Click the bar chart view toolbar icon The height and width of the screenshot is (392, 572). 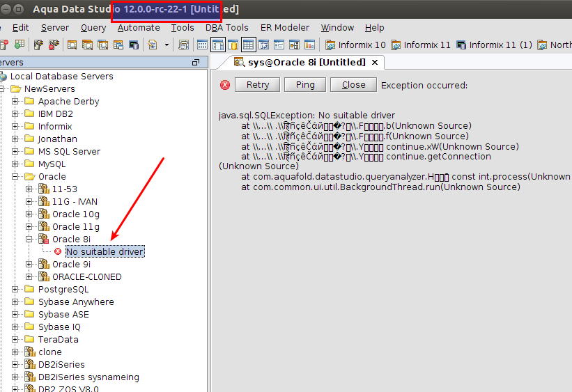tap(310, 45)
